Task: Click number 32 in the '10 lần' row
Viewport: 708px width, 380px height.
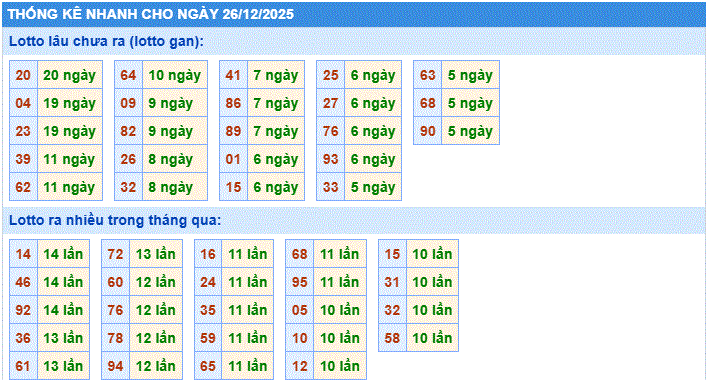Action: (392, 310)
